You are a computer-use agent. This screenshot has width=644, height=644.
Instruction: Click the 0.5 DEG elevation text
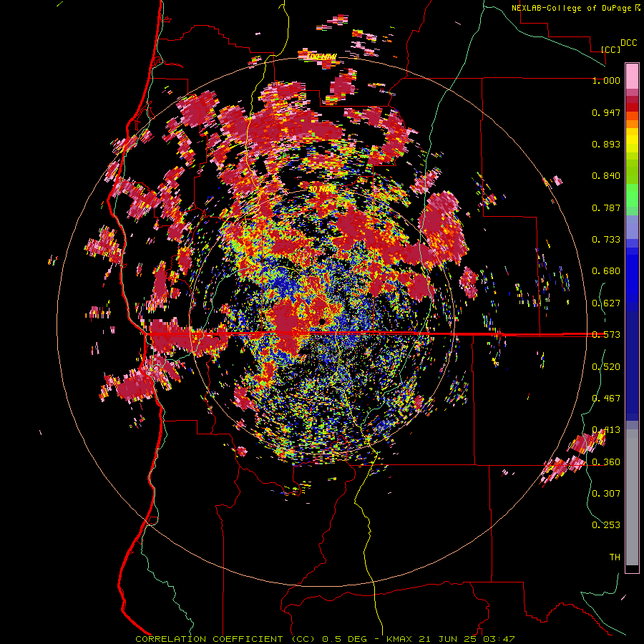[x=345, y=639]
